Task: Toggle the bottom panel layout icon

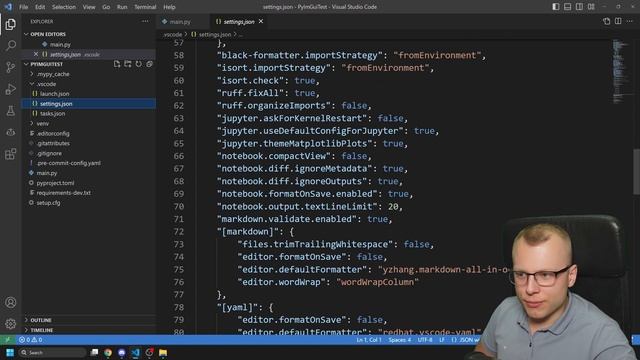Action: click(x=568, y=7)
